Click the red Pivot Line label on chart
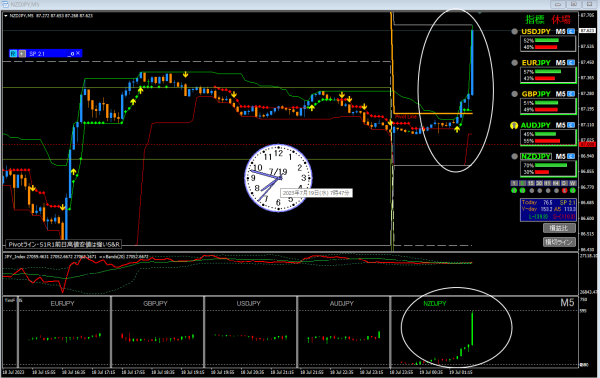This screenshot has height=378, width=600. (x=406, y=117)
